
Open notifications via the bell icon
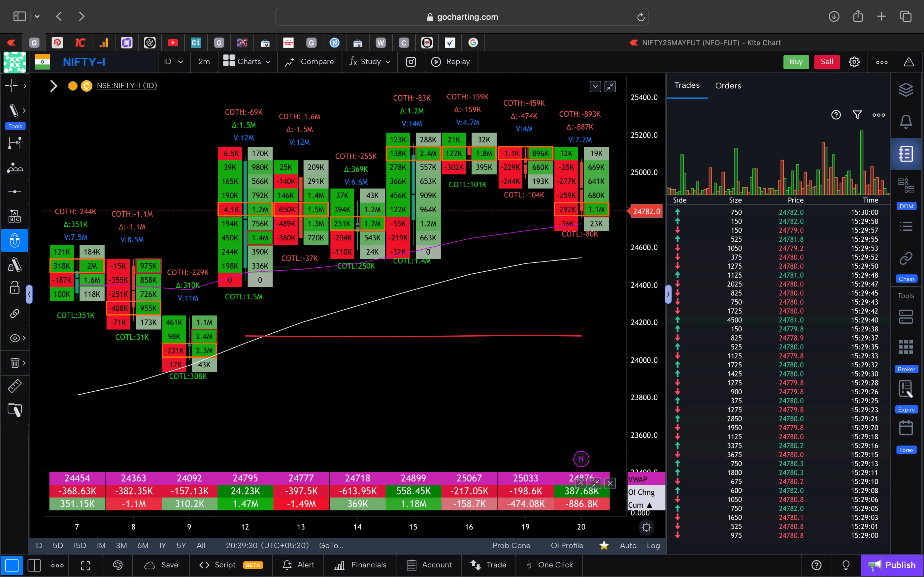point(907,121)
